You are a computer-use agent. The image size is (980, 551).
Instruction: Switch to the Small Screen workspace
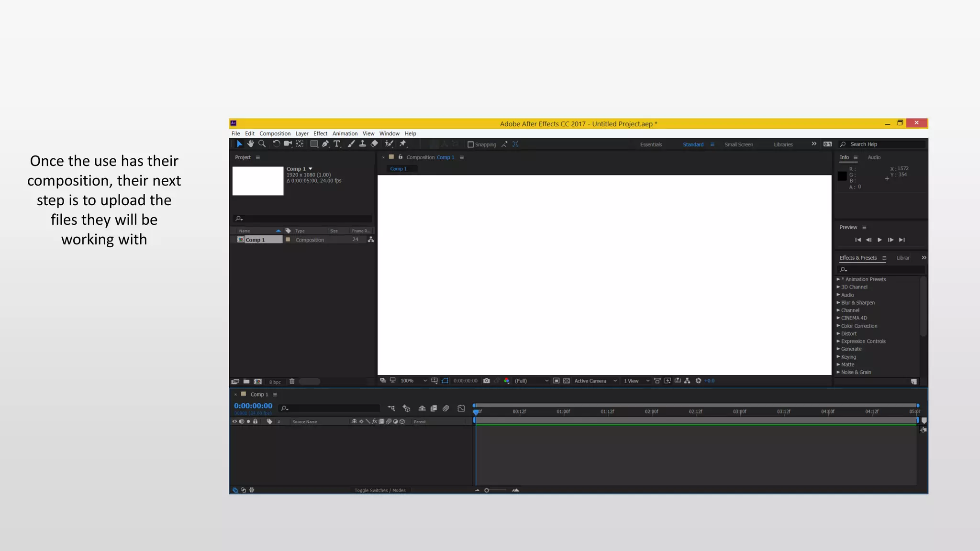(x=738, y=144)
